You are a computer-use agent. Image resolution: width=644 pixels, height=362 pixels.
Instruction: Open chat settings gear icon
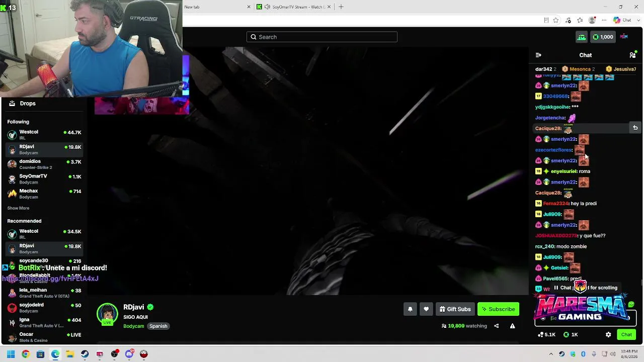click(608, 334)
